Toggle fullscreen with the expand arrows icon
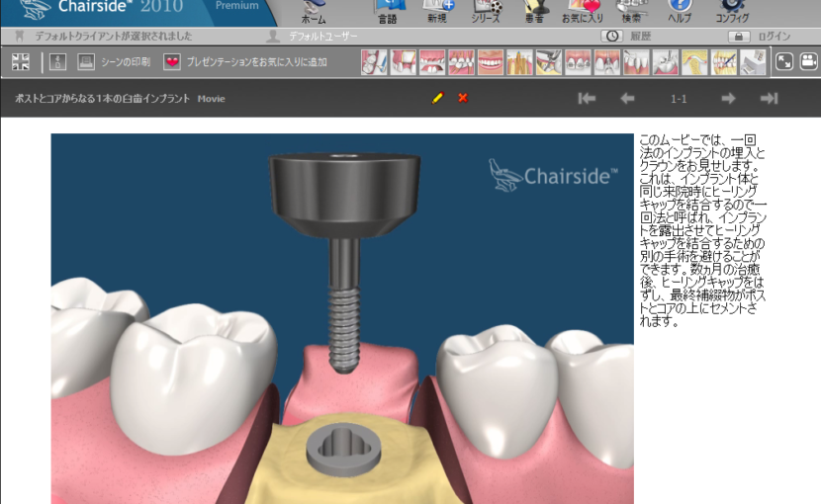821x504 pixels. [783, 61]
